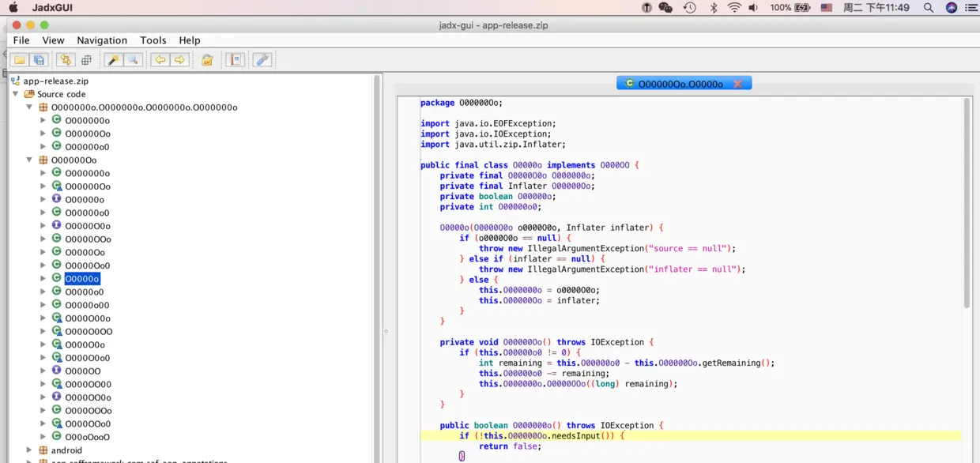Toggle the Flatten packages toolbar button
Image resolution: width=980 pixels, height=463 pixels.
86,60
